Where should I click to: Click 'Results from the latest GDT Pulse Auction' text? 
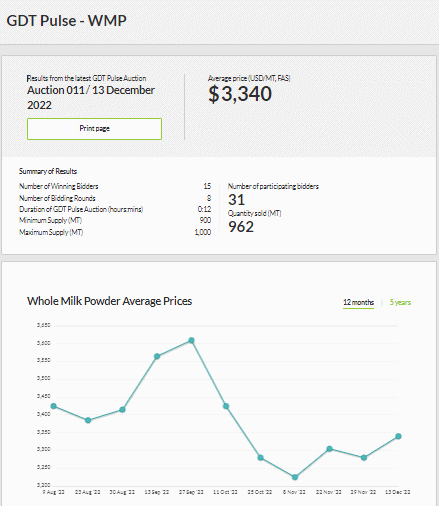click(86, 78)
